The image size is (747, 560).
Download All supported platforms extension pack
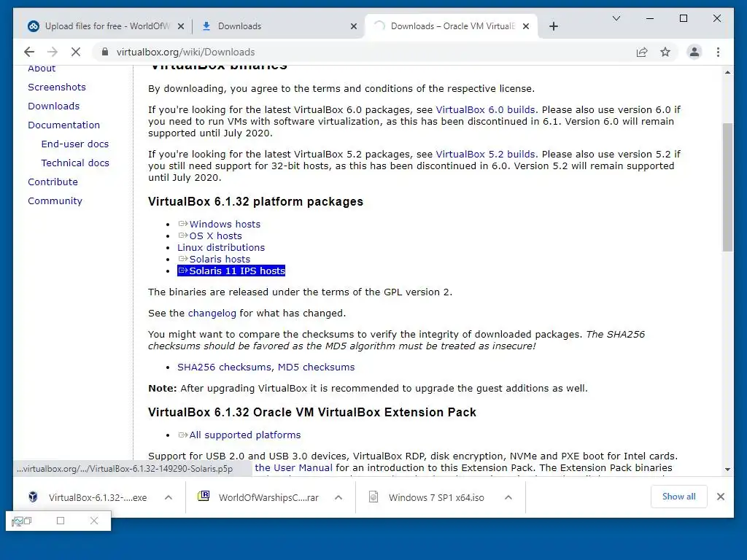(x=245, y=435)
